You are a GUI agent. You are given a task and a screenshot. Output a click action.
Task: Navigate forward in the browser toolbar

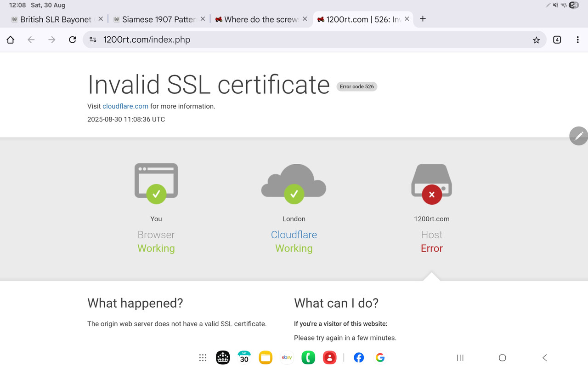52,40
